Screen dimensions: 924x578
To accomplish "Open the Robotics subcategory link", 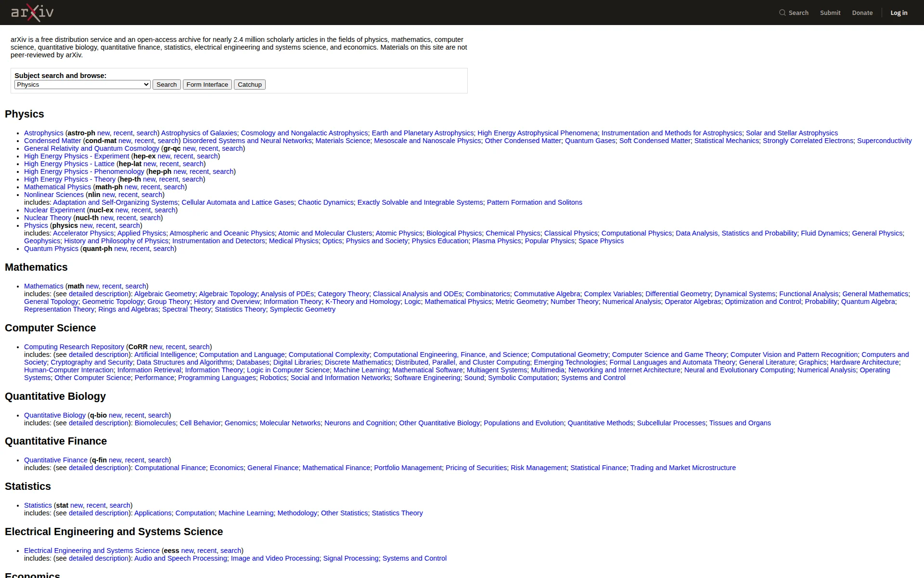I will coord(273,378).
